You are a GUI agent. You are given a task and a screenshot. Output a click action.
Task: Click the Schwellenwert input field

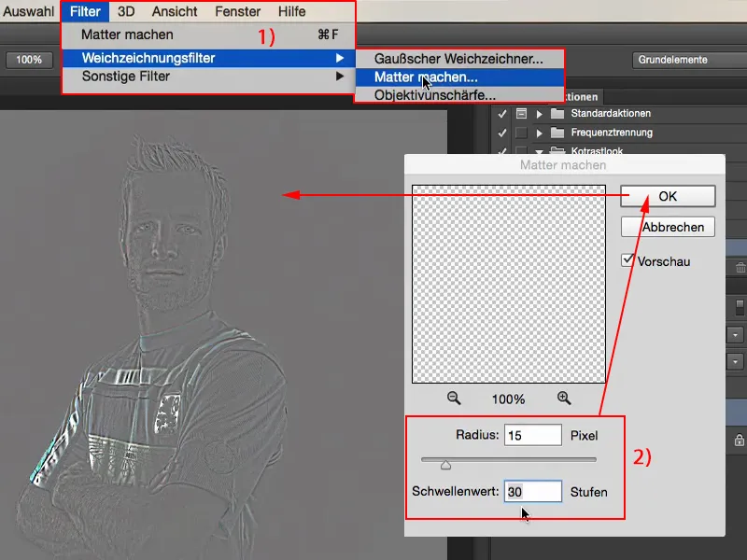pyautogui.click(x=532, y=492)
